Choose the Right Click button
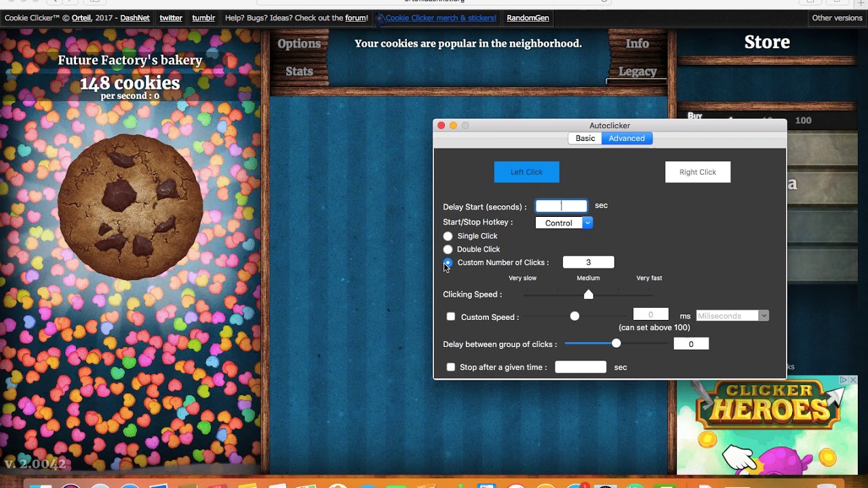The height and width of the screenshot is (488, 868). click(698, 172)
